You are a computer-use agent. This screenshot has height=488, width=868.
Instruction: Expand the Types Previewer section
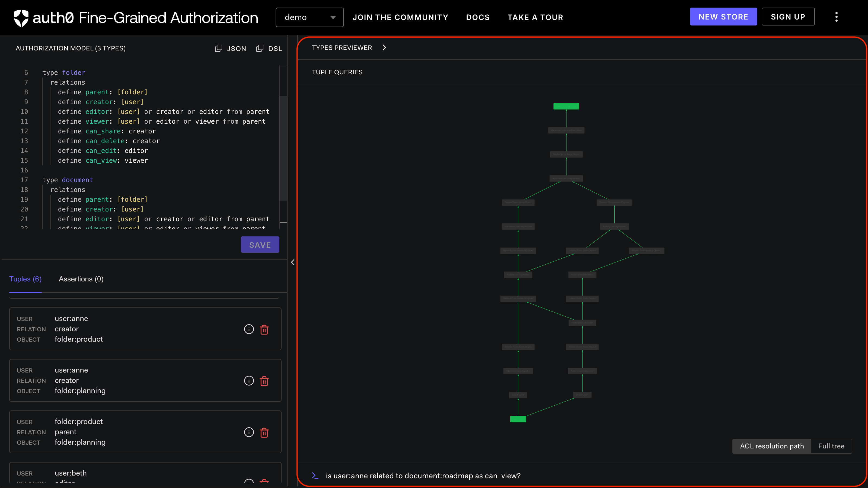tap(384, 47)
